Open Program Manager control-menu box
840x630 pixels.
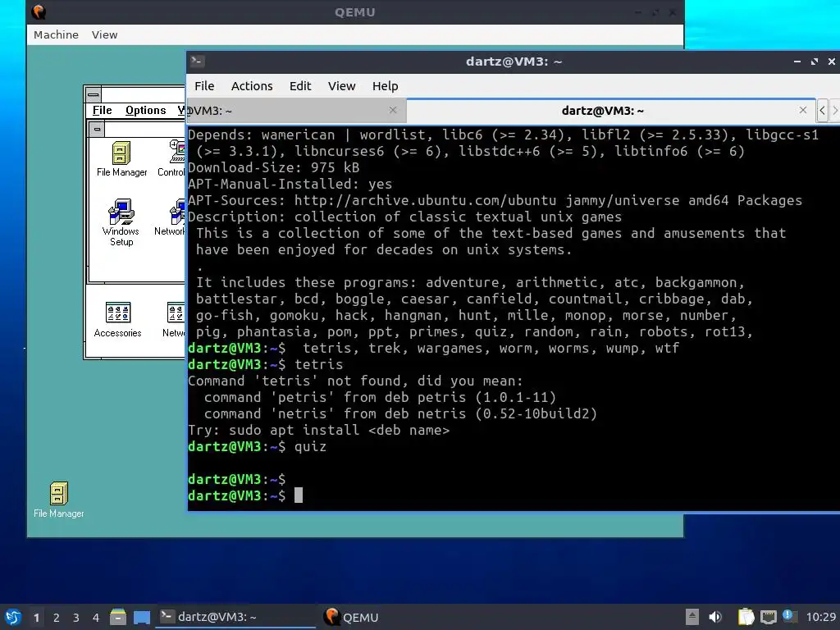(94, 95)
